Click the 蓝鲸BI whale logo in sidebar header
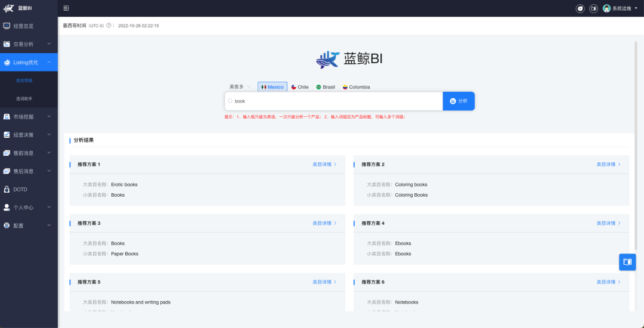The image size is (644, 328). pyautogui.click(x=8, y=8)
